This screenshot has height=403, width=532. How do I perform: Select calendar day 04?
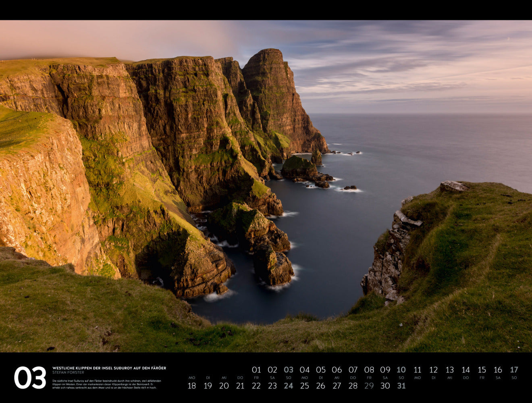[305, 370]
